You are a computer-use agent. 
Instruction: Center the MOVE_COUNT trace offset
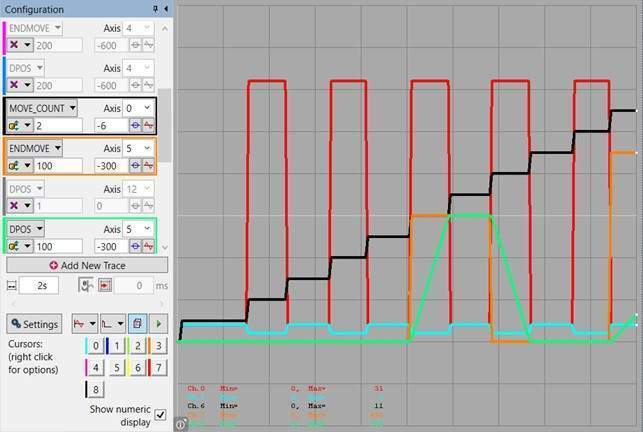coord(135,125)
